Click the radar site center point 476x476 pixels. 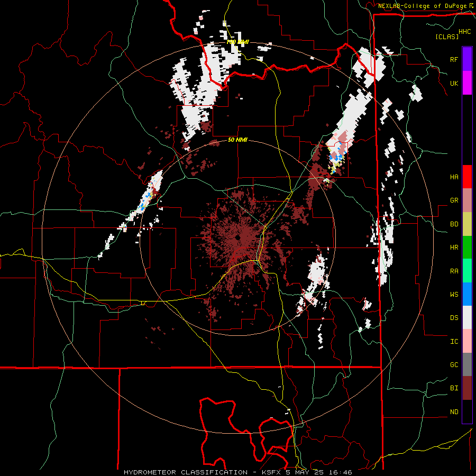pos(237,237)
